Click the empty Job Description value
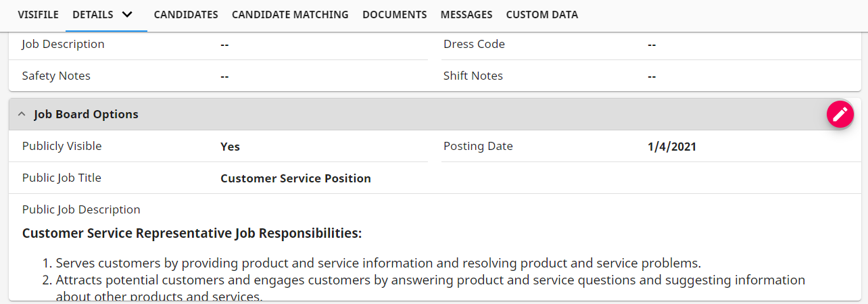Image resolution: width=868 pixels, height=304 pixels. point(224,45)
